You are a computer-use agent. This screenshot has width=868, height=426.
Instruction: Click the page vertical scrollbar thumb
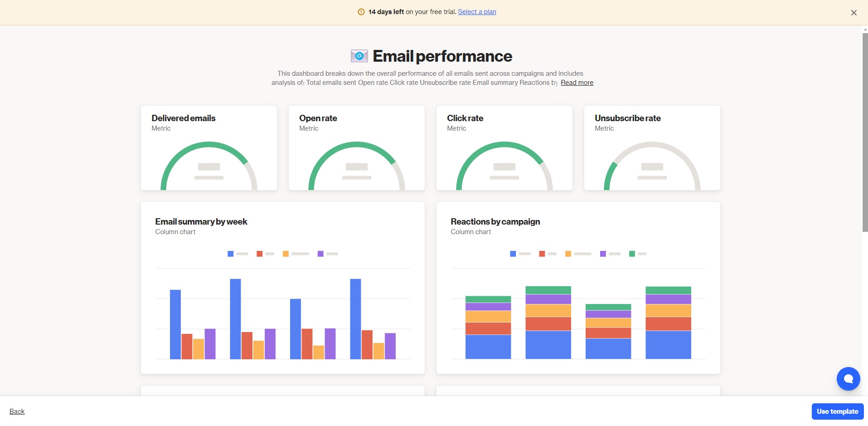click(865, 132)
